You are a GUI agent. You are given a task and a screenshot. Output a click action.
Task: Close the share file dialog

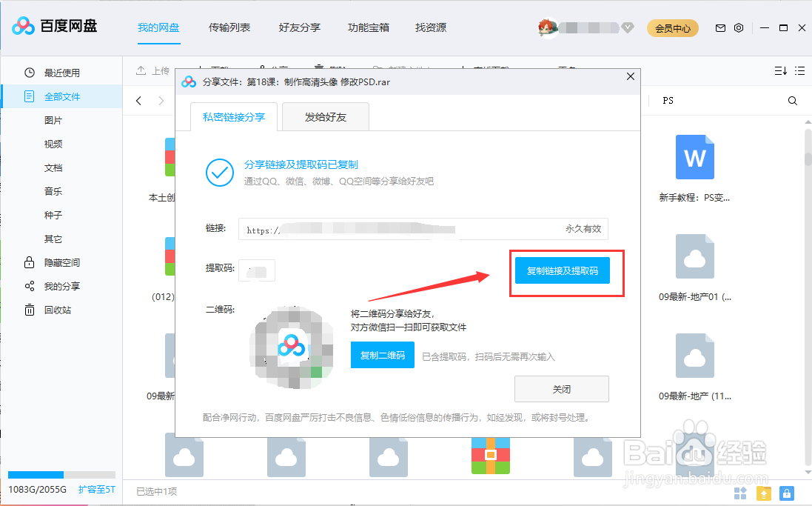(630, 76)
